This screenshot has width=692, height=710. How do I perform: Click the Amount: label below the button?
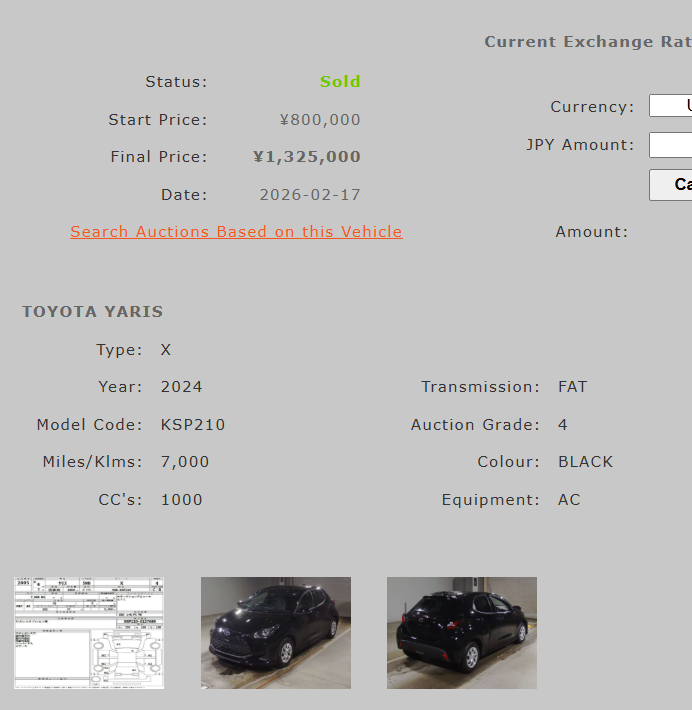592,232
